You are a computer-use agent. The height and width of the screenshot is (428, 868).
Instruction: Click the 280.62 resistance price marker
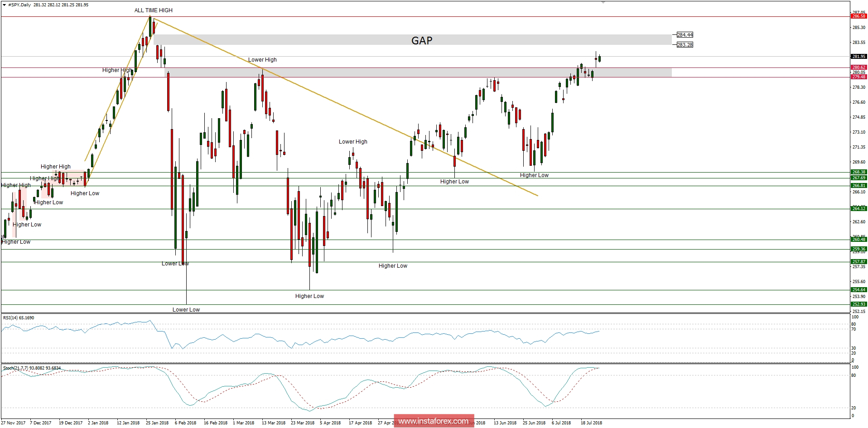(x=858, y=67)
